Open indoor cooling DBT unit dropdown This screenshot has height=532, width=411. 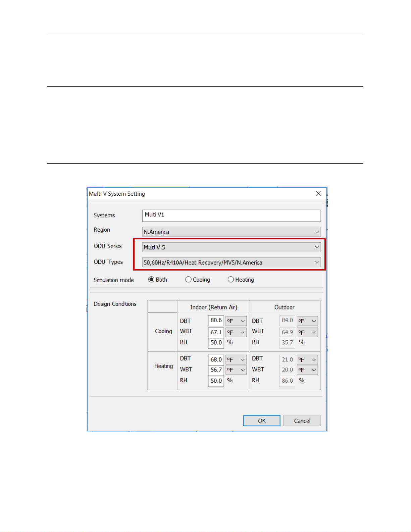[236, 321]
